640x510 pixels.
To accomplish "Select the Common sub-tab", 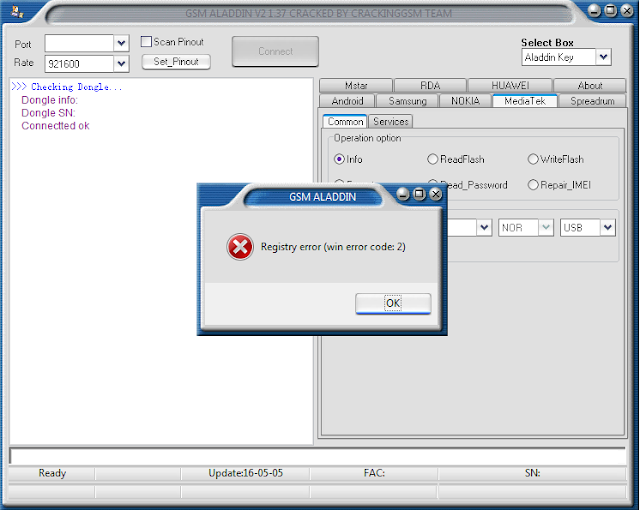I will 345,122.
